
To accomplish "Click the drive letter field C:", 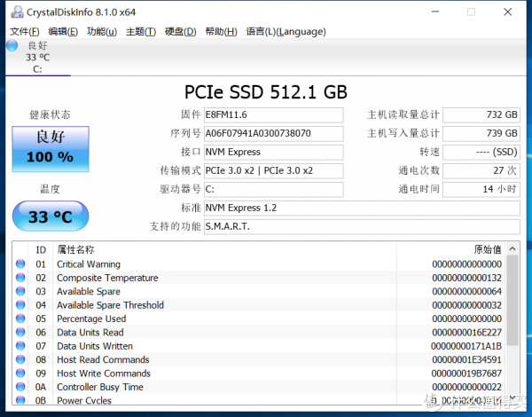I will click(x=273, y=190).
